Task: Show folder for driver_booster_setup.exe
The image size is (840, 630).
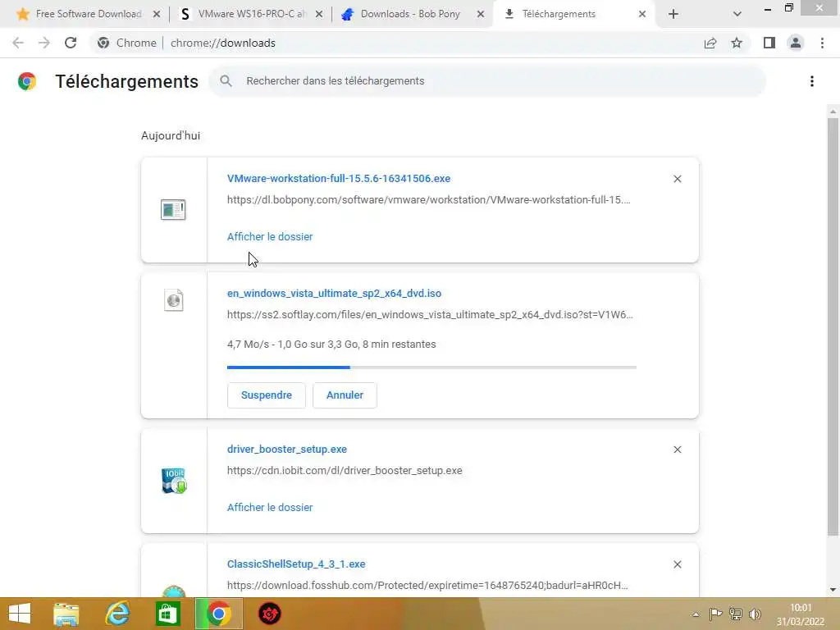Action: pyautogui.click(x=269, y=507)
